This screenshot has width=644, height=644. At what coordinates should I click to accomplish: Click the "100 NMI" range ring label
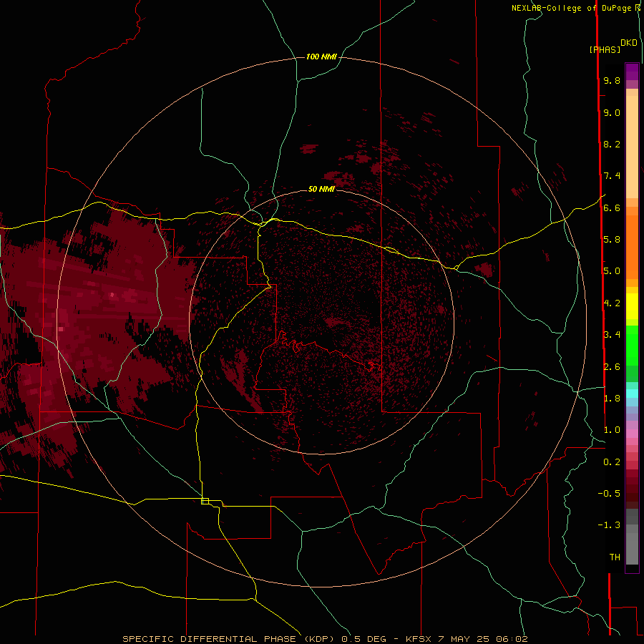pyautogui.click(x=321, y=57)
